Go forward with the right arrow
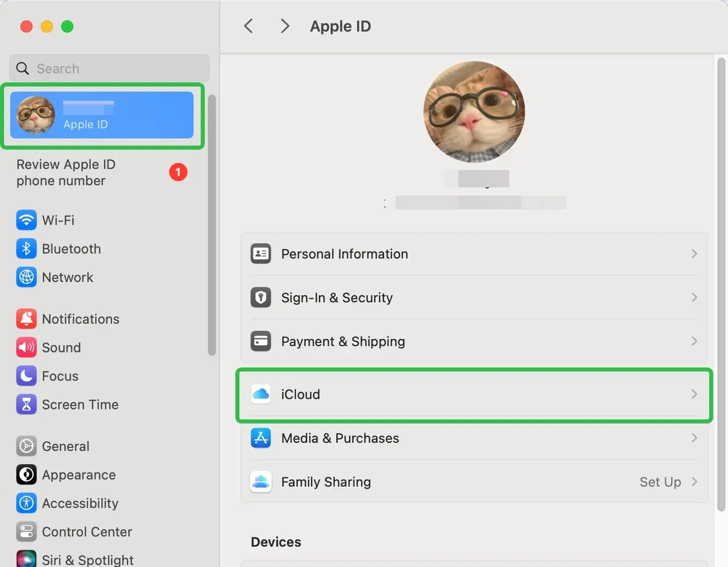728x567 pixels. pos(285,26)
